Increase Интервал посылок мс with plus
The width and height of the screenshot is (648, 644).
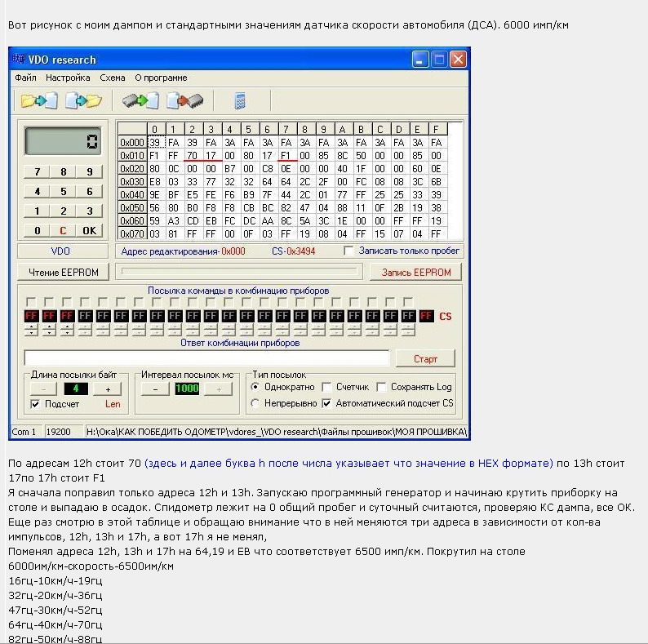pos(219,389)
